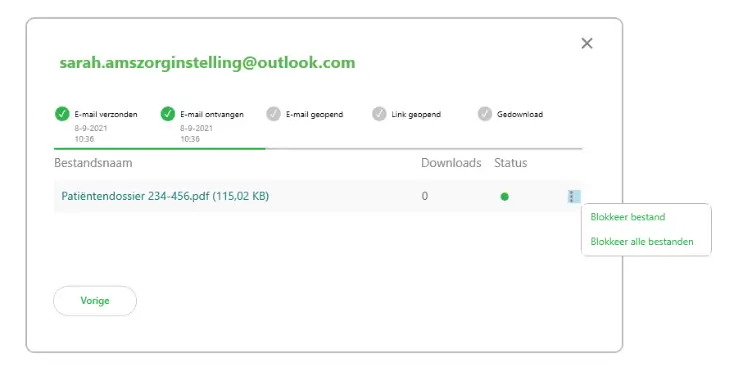The height and width of the screenshot is (380, 752).
Task: Click the Gedownload step label
Action: point(520,115)
